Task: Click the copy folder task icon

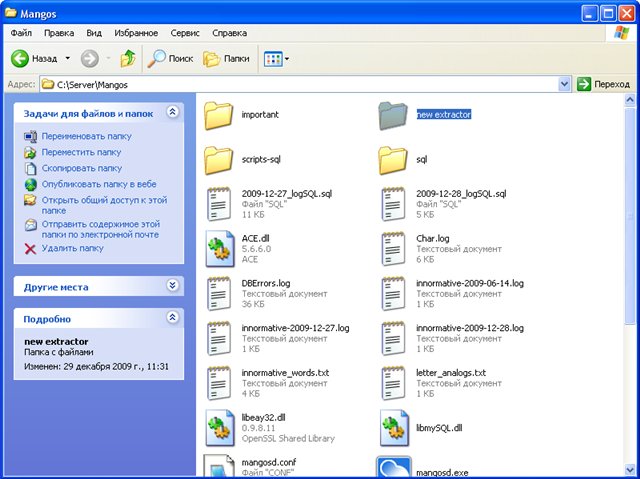Action: 31,169
